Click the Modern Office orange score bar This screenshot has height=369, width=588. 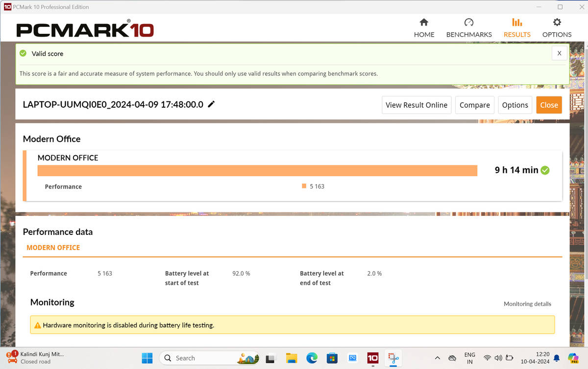click(257, 170)
